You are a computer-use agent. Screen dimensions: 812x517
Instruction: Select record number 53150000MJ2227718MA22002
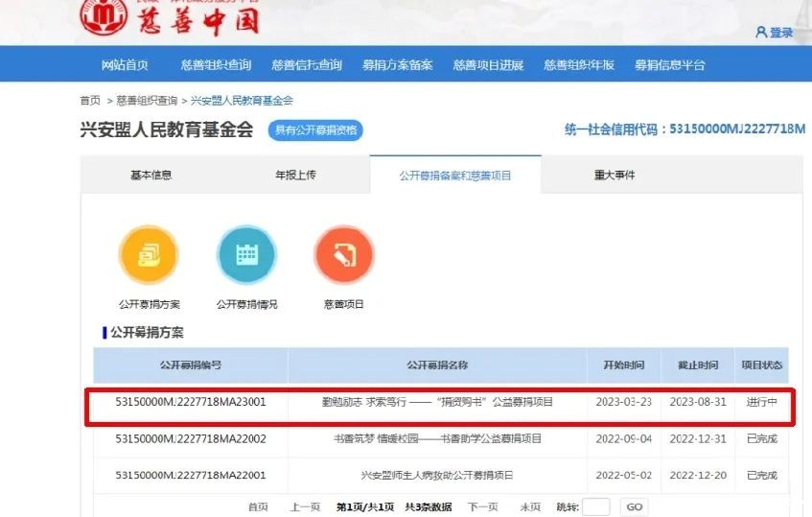click(191, 438)
